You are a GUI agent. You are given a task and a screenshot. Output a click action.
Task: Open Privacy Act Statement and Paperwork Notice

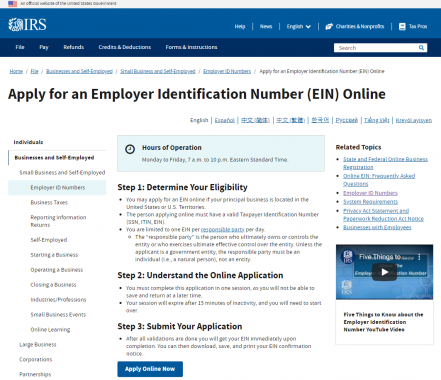[383, 215]
